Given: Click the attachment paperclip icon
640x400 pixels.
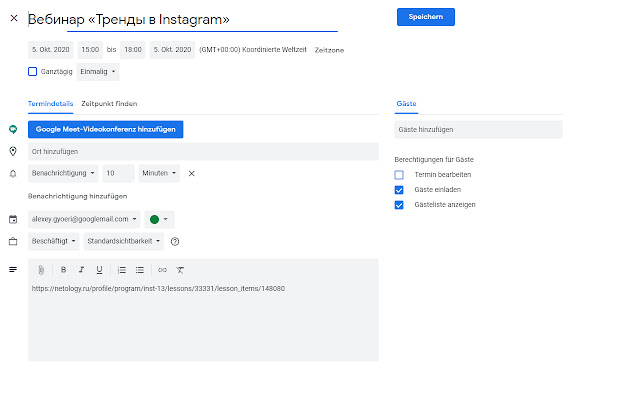Looking at the screenshot, I should [x=41, y=270].
